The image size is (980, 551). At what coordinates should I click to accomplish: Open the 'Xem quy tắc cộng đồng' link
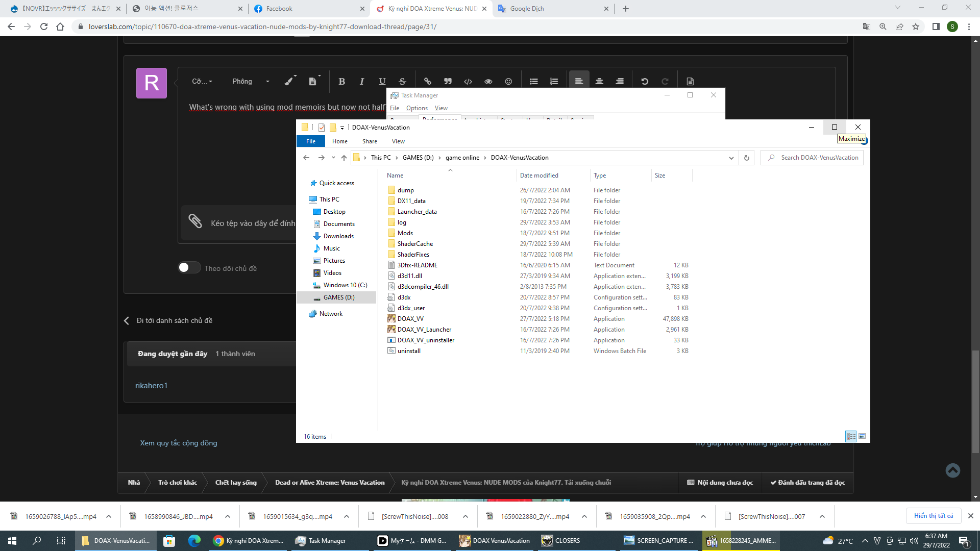point(179,443)
